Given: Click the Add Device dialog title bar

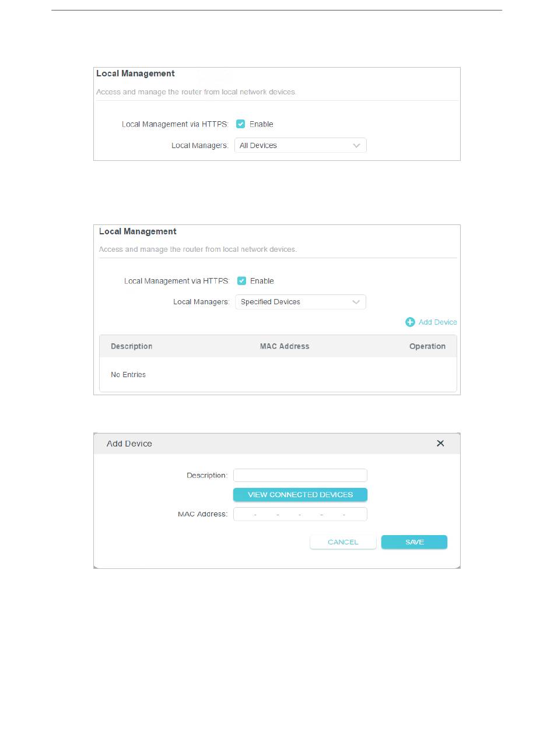Looking at the screenshot, I should pyautogui.click(x=277, y=444).
